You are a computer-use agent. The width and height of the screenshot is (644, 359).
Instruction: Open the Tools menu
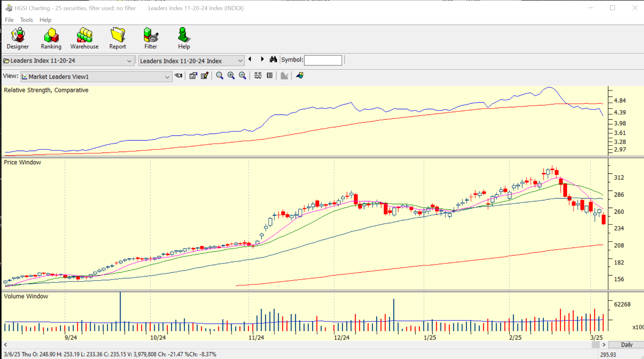click(27, 20)
